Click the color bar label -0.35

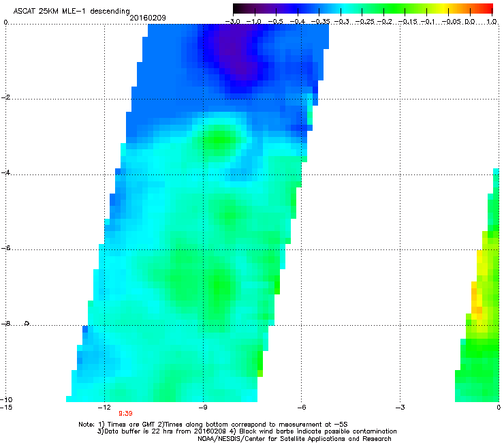coord(321,22)
